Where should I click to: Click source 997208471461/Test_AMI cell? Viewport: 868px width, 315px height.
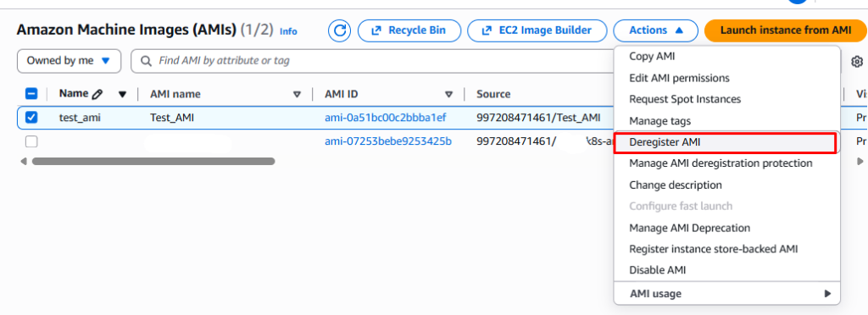pos(538,117)
